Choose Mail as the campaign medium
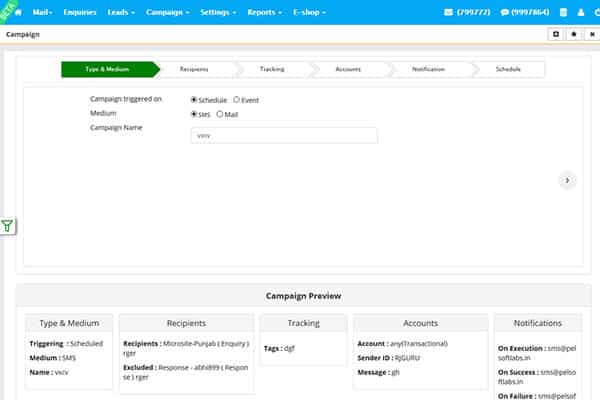Image resolution: width=600 pixels, height=400 pixels. pos(220,114)
